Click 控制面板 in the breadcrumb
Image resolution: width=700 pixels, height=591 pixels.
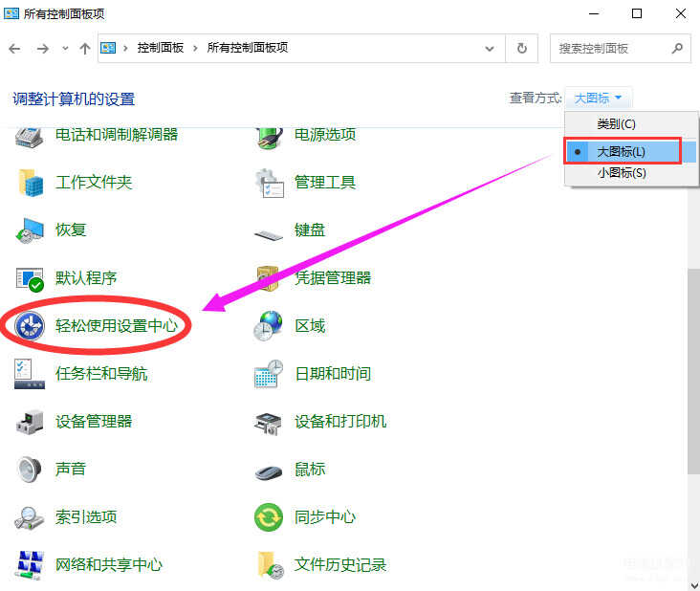[x=161, y=48]
